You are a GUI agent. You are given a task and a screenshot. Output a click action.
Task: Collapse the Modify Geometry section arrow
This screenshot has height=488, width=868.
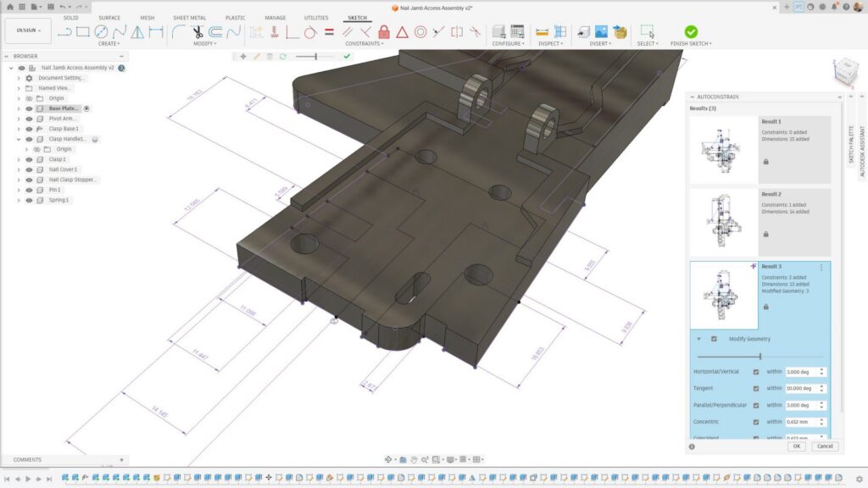point(698,339)
